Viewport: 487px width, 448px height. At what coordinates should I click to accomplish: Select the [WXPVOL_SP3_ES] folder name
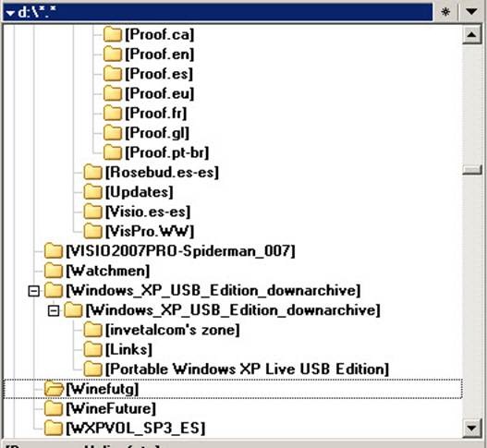coord(136,429)
